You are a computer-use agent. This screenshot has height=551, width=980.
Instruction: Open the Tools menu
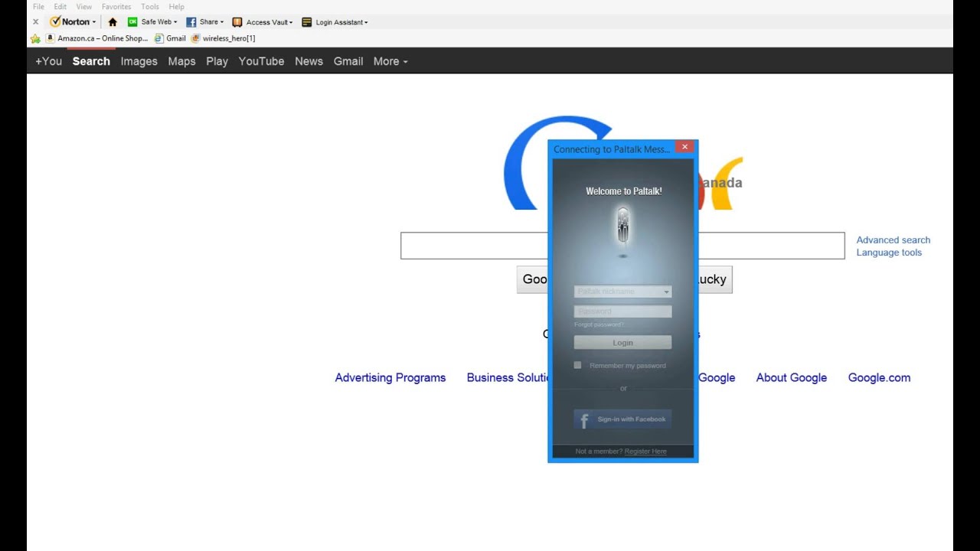tap(150, 6)
